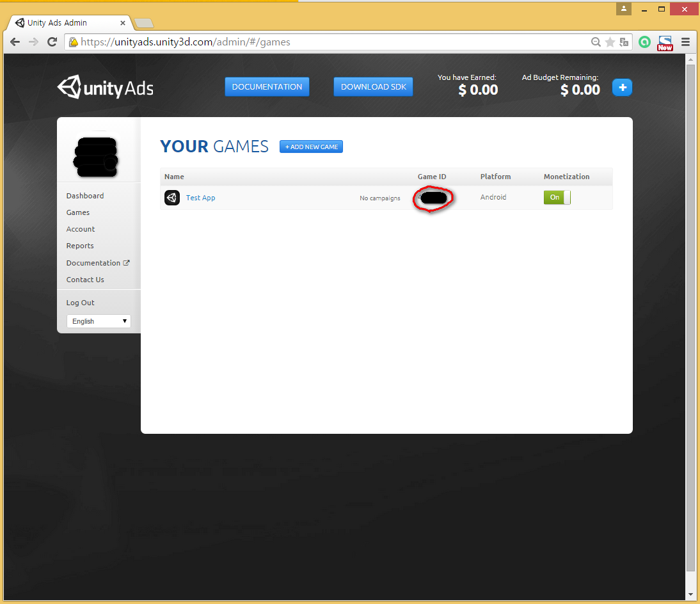The image size is (700, 604).
Task: Click the No campaigns text
Action: click(x=380, y=198)
